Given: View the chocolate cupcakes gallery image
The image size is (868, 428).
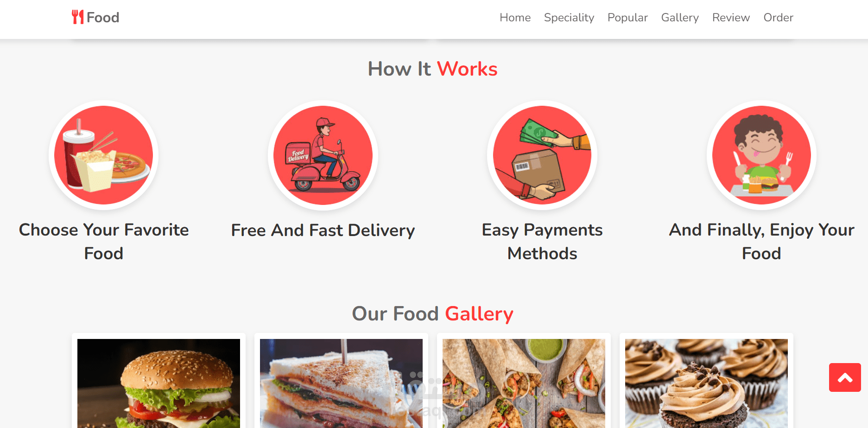Looking at the screenshot, I should click(x=706, y=383).
